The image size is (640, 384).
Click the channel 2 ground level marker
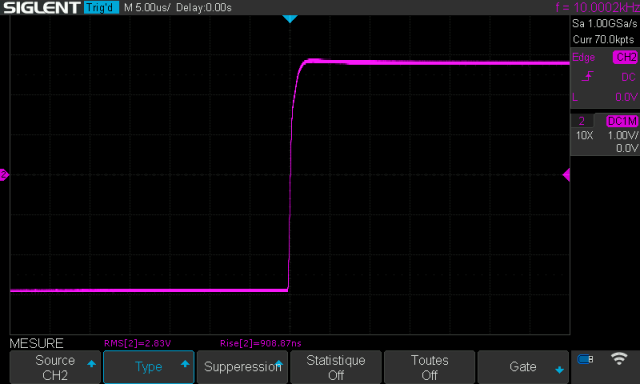pos(4,175)
